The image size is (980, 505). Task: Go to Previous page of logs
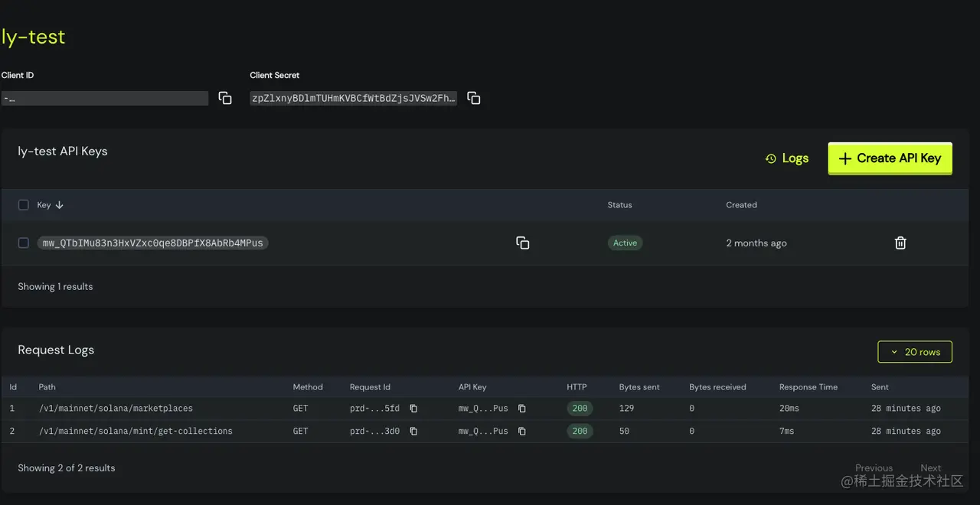[x=874, y=468]
